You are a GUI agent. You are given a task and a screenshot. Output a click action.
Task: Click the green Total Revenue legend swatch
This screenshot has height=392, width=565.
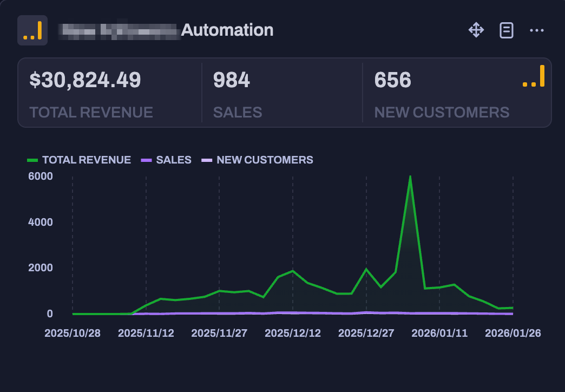tap(32, 160)
